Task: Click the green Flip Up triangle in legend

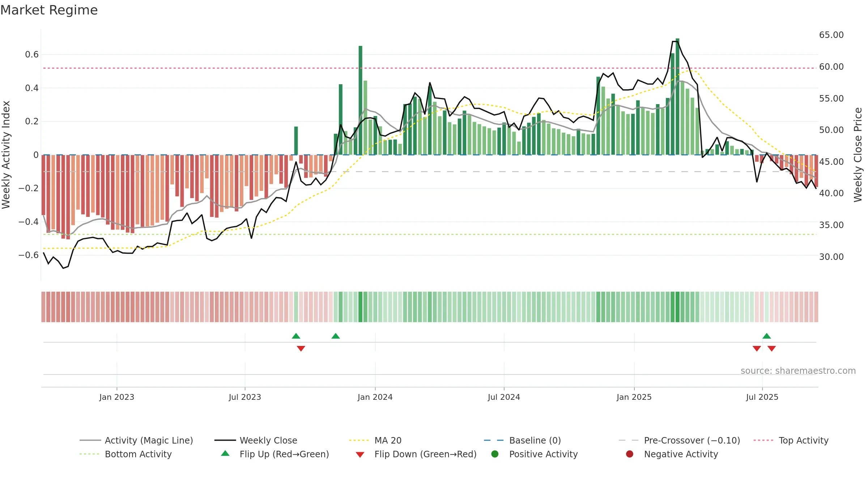Action: coord(225,453)
